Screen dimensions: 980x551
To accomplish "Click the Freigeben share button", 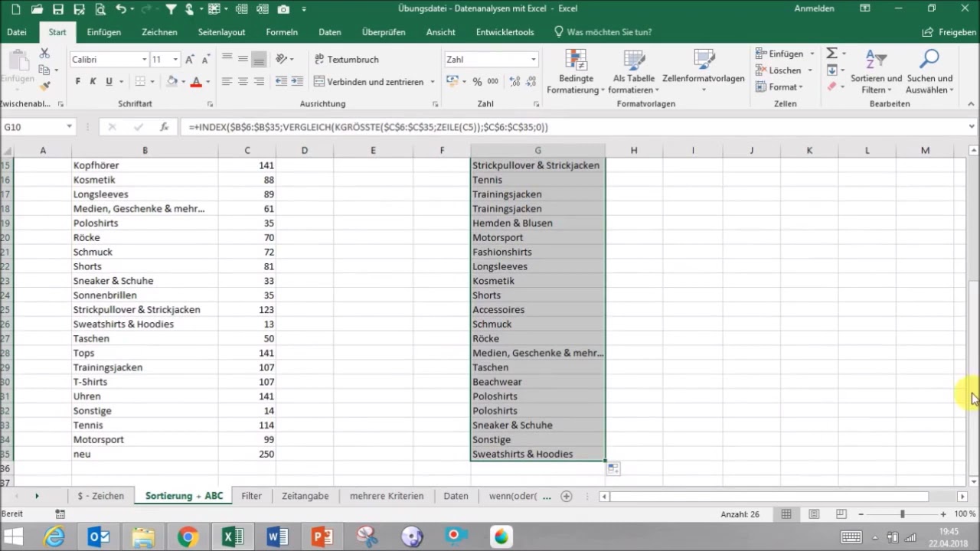I will (x=949, y=32).
